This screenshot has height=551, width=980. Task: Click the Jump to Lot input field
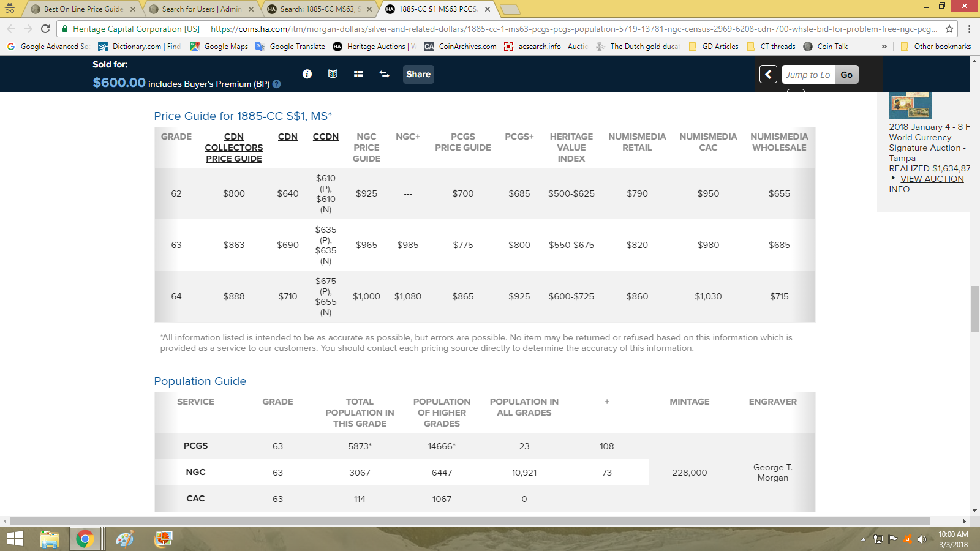pos(808,75)
